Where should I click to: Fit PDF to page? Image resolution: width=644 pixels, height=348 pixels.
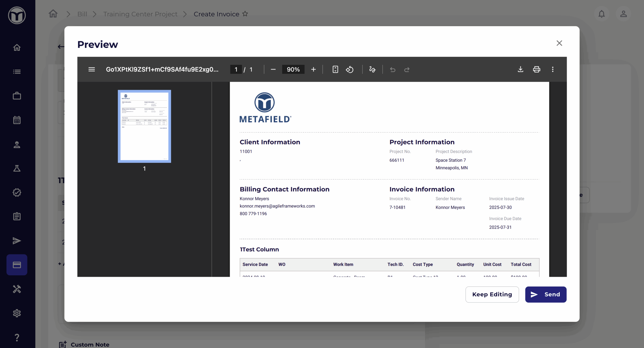click(x=335, y=69)
